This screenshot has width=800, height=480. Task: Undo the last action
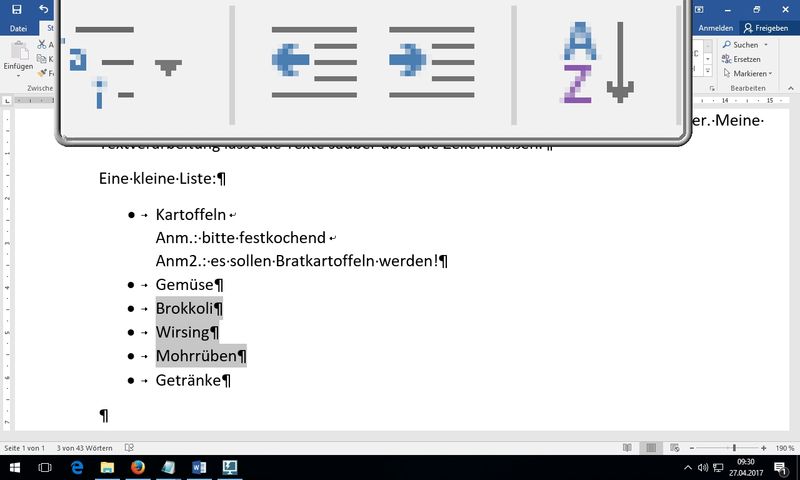click(x=43, y=9)
